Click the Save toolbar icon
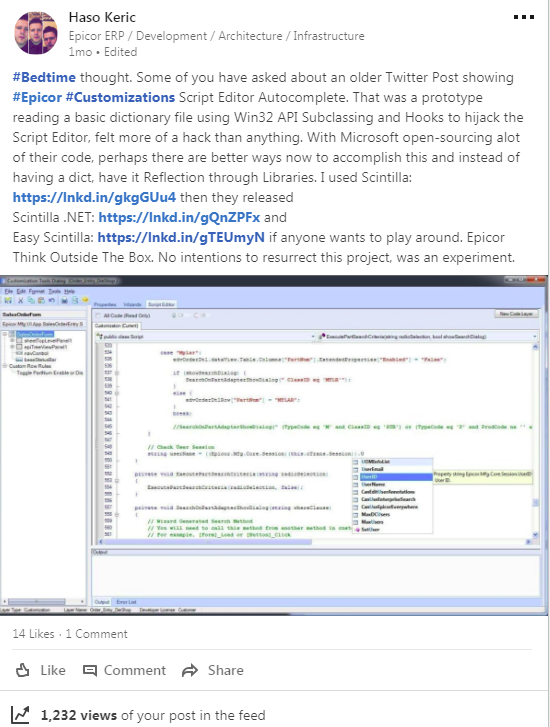The width and height of the screenshot is (550, 727). (x=64, y=300)
